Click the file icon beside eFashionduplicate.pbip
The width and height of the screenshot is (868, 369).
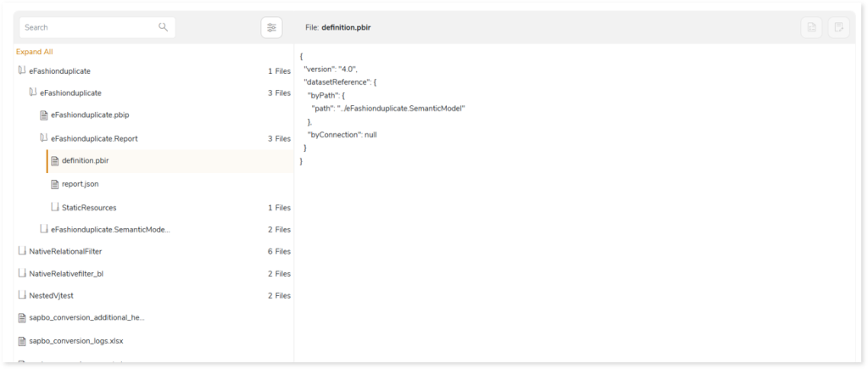pos(44,115)
